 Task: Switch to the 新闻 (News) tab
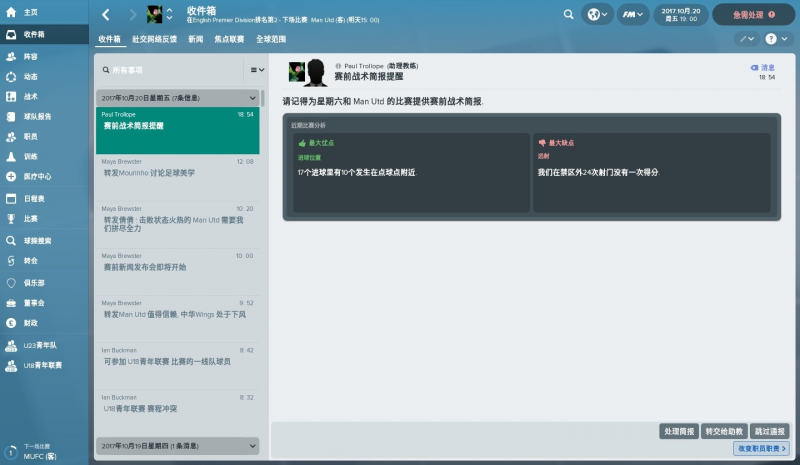[x=196, y=39]
